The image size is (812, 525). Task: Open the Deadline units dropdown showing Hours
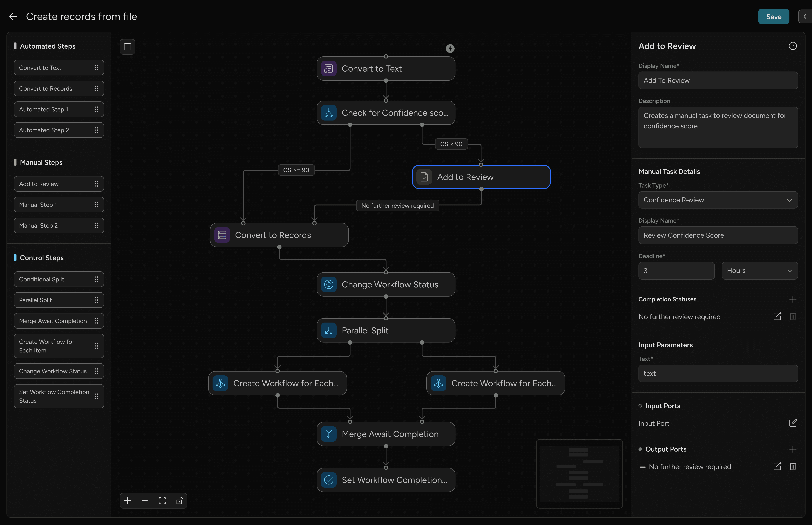point(760,270)
